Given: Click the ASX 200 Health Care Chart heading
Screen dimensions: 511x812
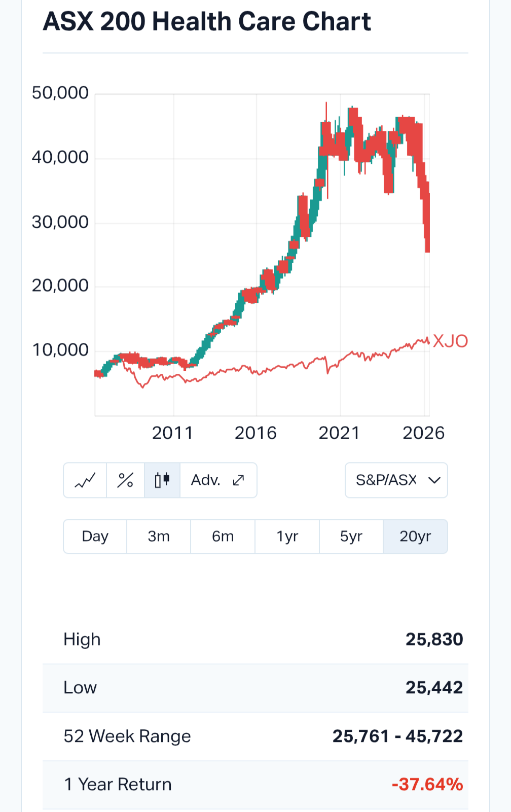Looking at the screenshot, I should 207,22.
